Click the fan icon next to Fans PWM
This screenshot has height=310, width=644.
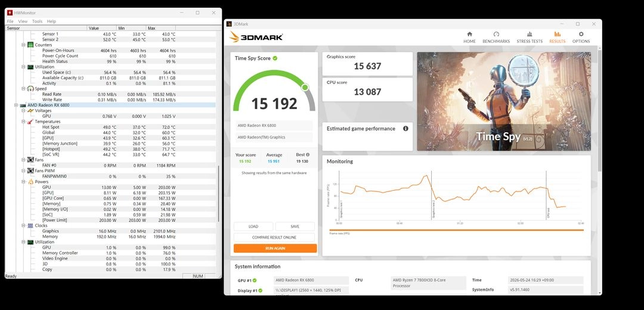click(x=30, y=171)
